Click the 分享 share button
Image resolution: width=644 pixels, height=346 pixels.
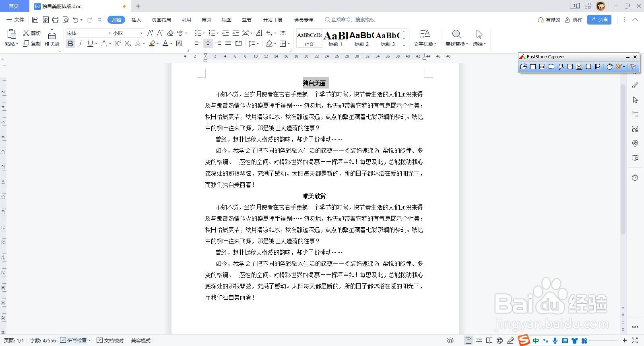[x=599, y=20]
